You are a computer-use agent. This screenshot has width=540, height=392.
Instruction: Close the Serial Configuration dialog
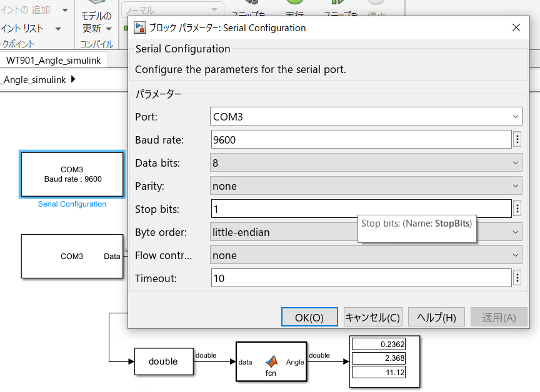(516, 27)
